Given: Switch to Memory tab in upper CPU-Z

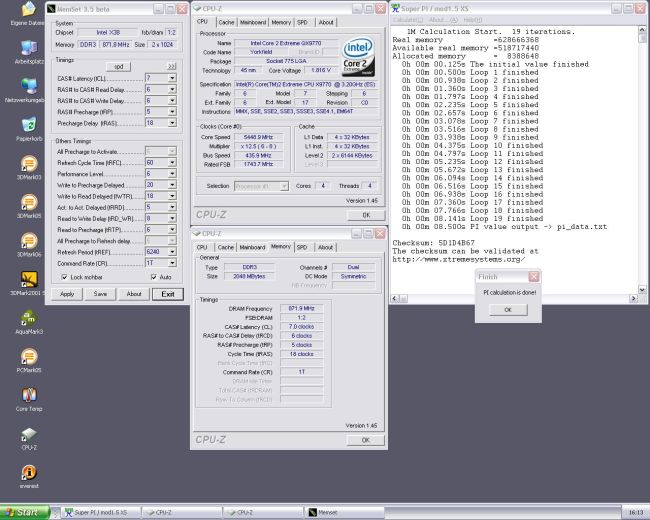Looking at the screenshot, I should pyautogui.click(x=281, y=22).
